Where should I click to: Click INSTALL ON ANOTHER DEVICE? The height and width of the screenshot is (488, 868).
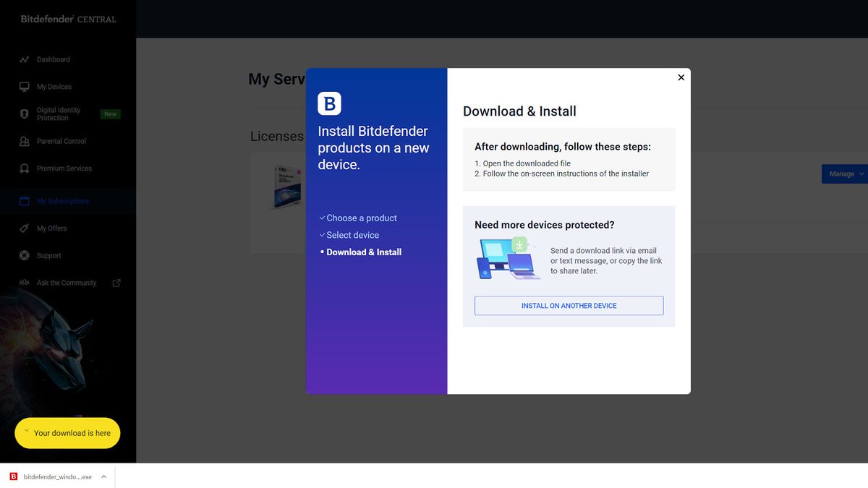pyautogui.click(x=569, y=305)
